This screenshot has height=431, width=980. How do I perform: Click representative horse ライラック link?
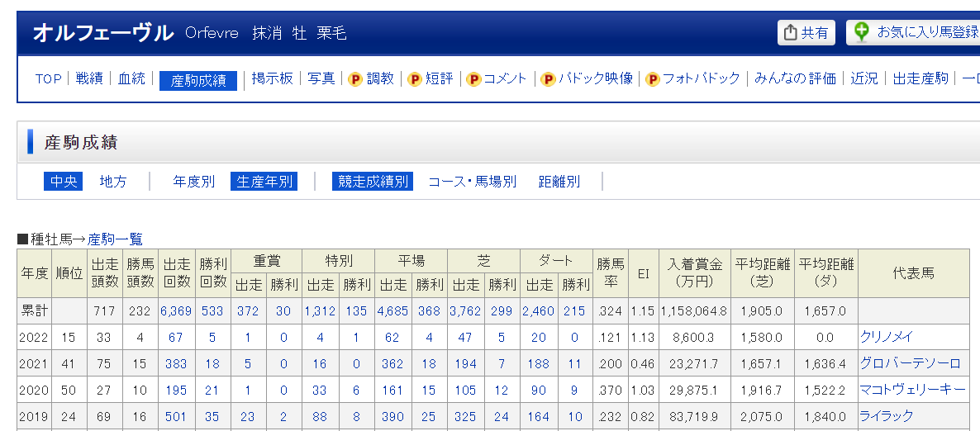tap(886, 416)
